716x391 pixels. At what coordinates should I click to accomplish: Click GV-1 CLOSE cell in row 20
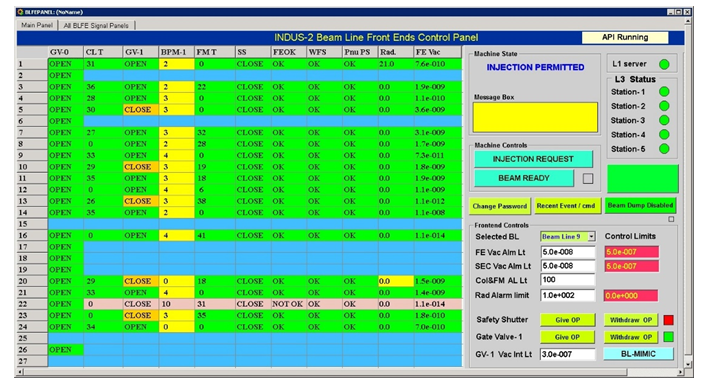tap(141, 281)
